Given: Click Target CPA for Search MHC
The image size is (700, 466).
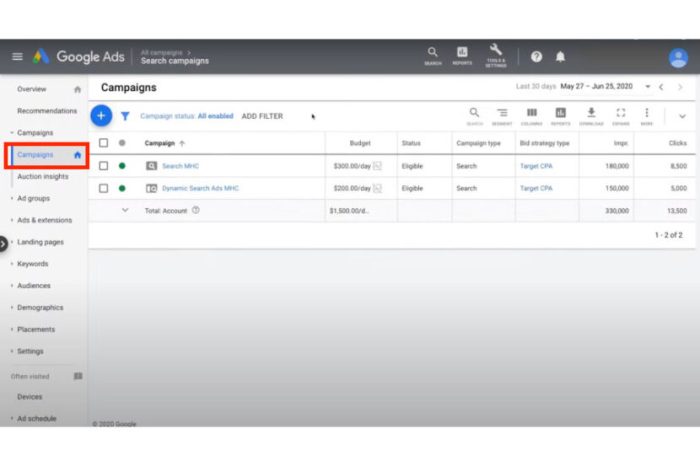Looking at the screenshot, I should [x=536, y=166].
